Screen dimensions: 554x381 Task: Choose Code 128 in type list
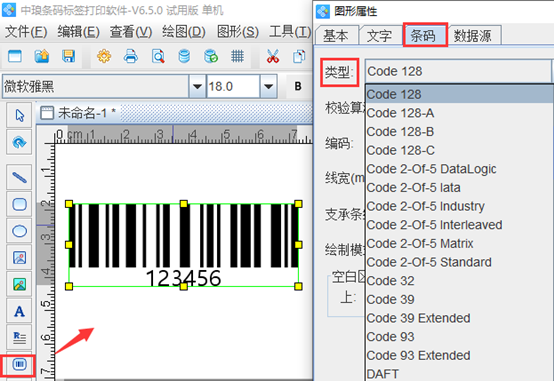[x=460, y=94]
